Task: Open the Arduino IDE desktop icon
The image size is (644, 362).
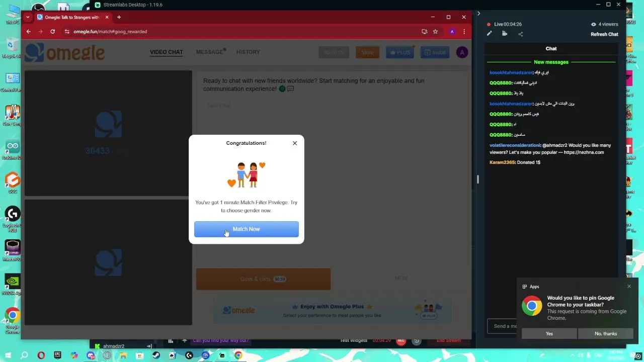Action: coord(12,150)
